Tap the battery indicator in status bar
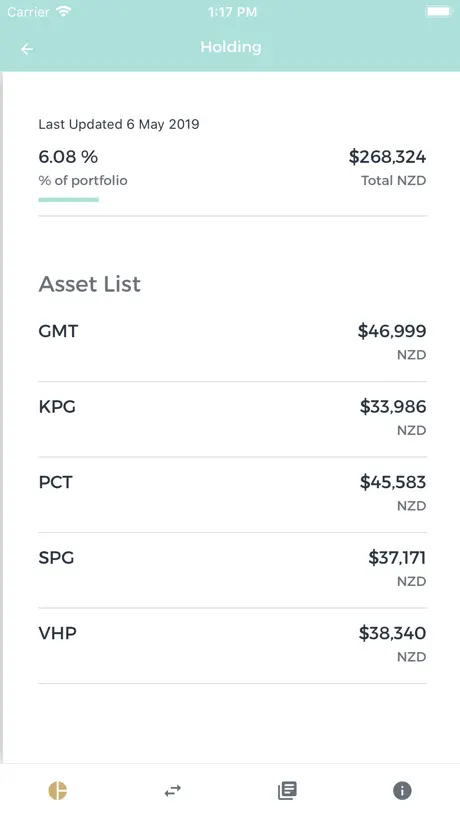This screenshot has width=460, height=818. click(x=438, y=11)
